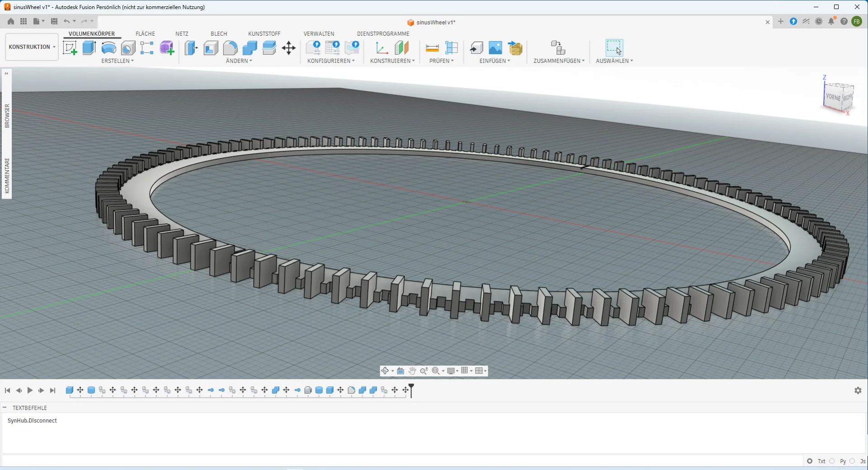Screen dimensions: 868x470
Task: Play the timeline history
Action: [x=30, y=390]
